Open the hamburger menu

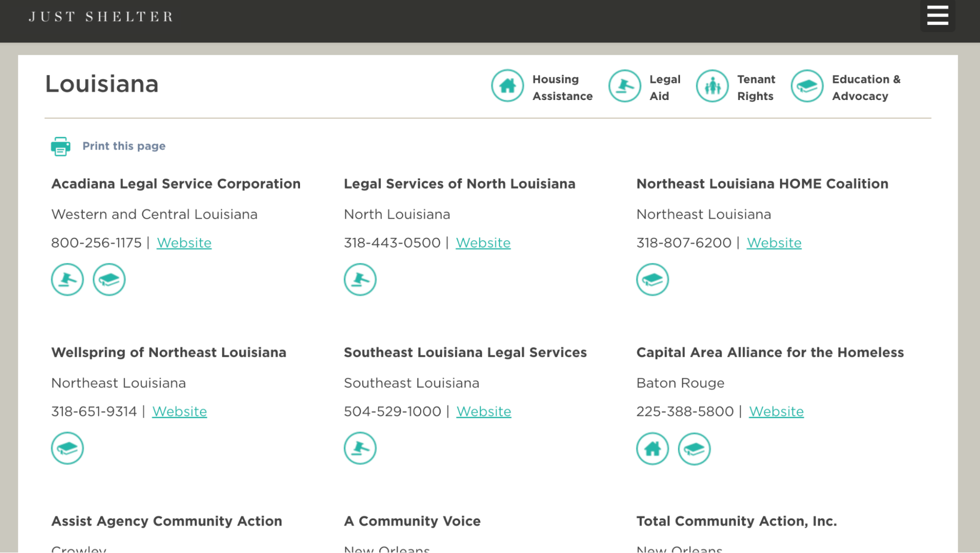click(937, 15)
